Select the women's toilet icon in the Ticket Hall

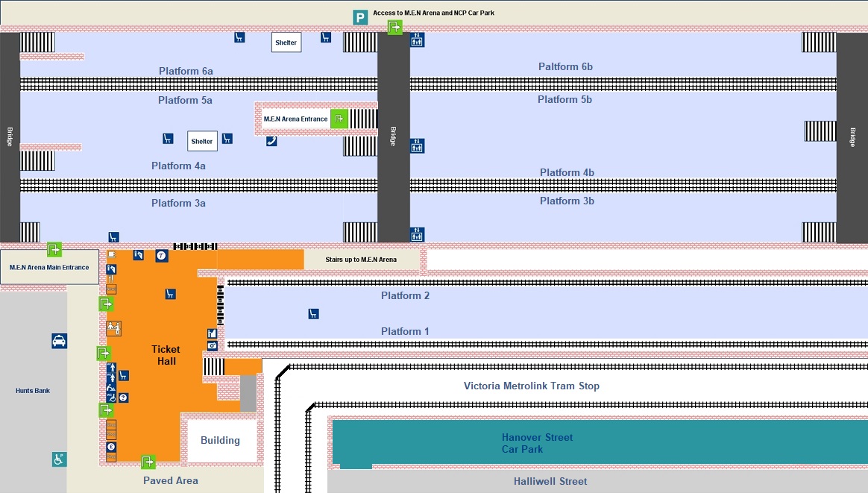[x=112, y=377]
